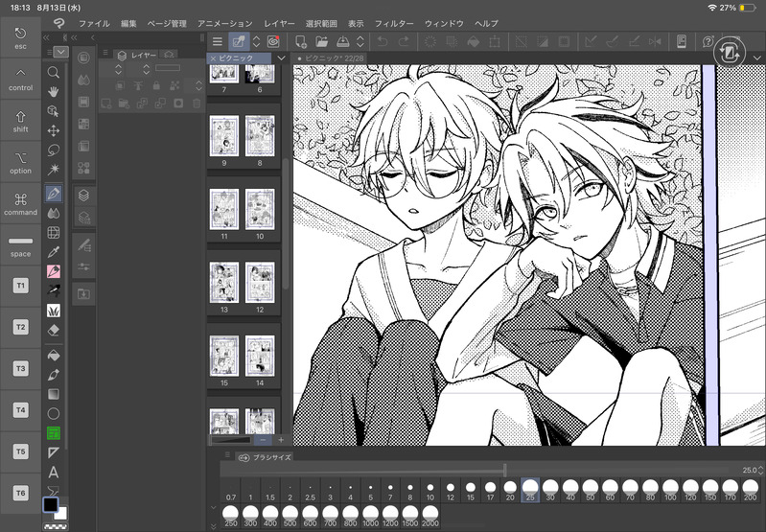The image size is (766, 532).
Task: Step the brush size value 25.0 arrows
Action: (x=760, y=471)
